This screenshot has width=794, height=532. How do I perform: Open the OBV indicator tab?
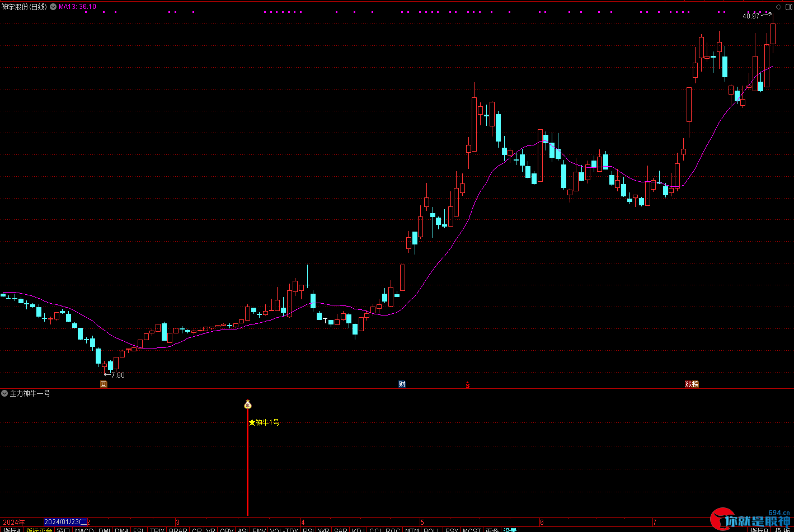click(x=227, y=529)
